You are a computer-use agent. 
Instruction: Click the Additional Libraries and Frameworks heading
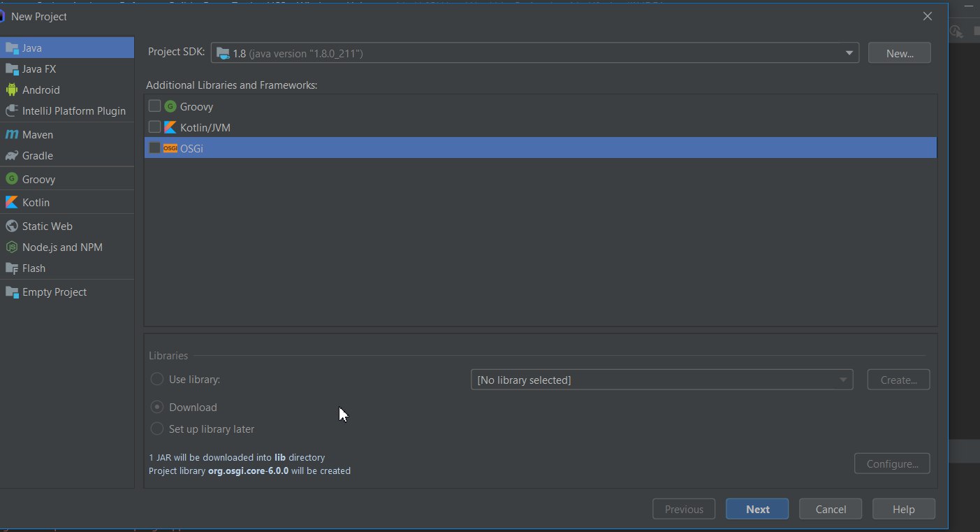(232, 85)
